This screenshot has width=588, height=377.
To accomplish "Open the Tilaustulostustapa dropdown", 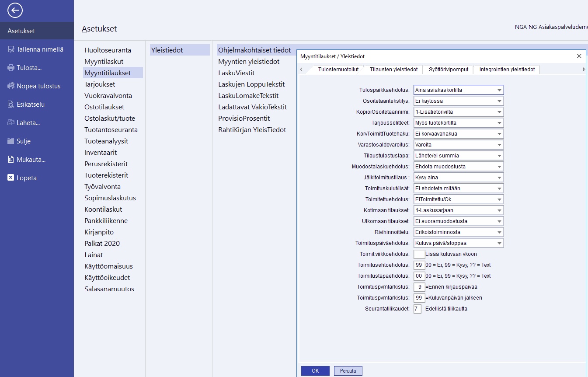I will click(x=459, y=156).
